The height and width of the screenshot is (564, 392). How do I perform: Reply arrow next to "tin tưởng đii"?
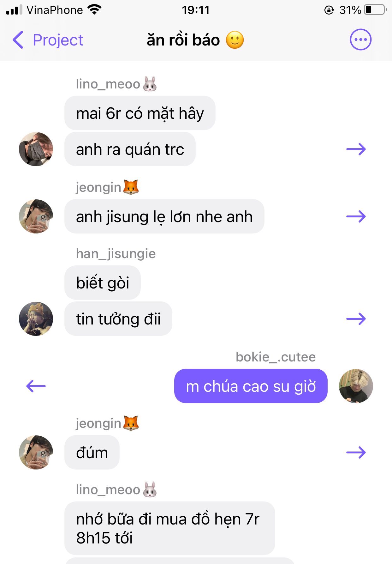[x=356, y=319]
